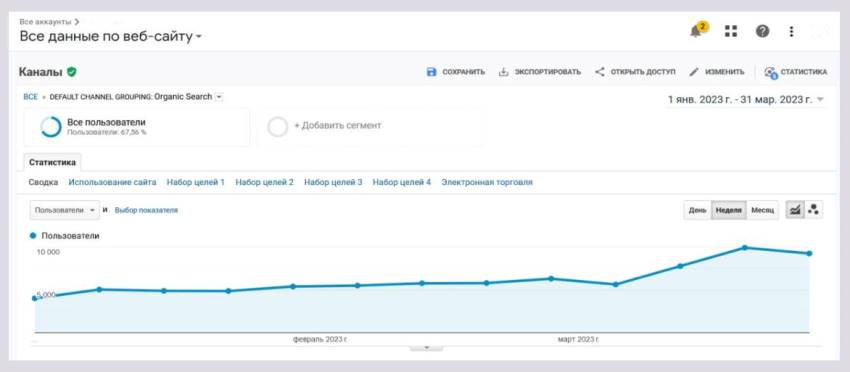Click the Сохранить save disk icon
Image resolution: width=850 pixels, height=372 pixels.
point(432,72)
